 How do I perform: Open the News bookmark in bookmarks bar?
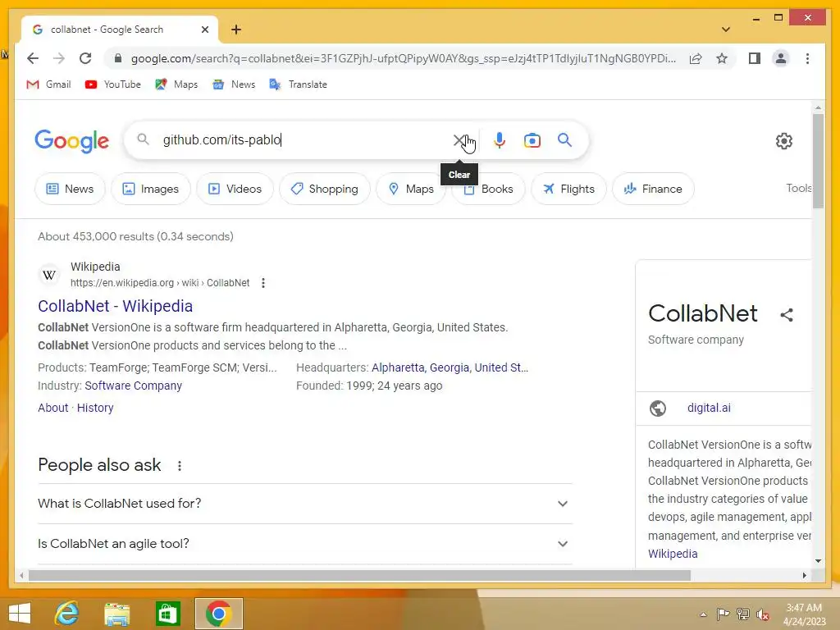point(234,84)
